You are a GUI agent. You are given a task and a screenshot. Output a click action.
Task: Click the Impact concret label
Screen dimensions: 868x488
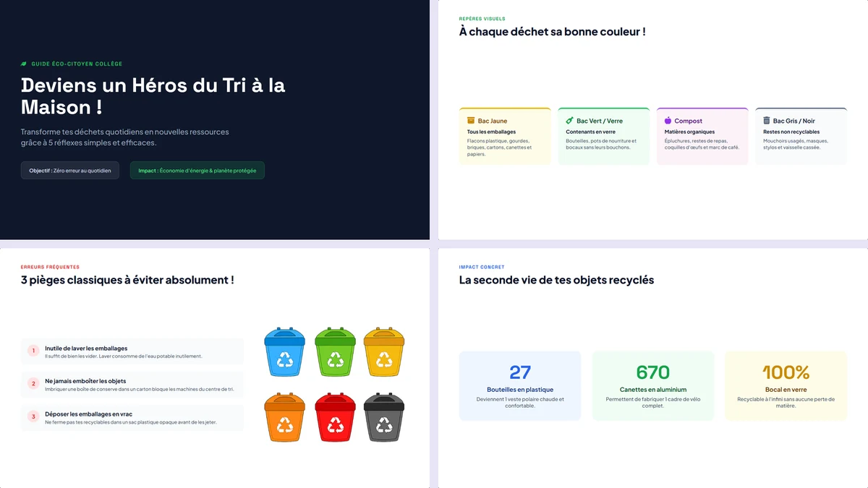[482, 267]
